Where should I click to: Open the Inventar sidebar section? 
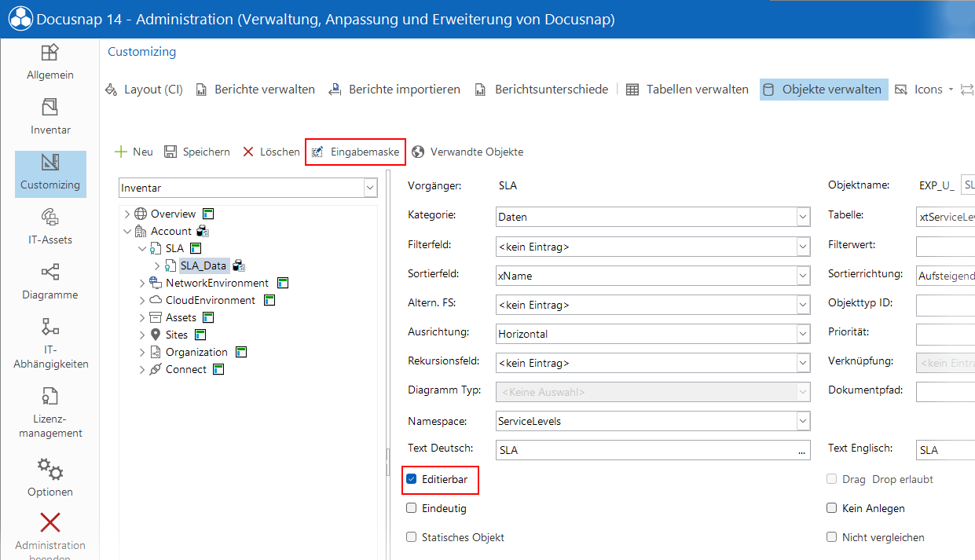click(50, 117)
